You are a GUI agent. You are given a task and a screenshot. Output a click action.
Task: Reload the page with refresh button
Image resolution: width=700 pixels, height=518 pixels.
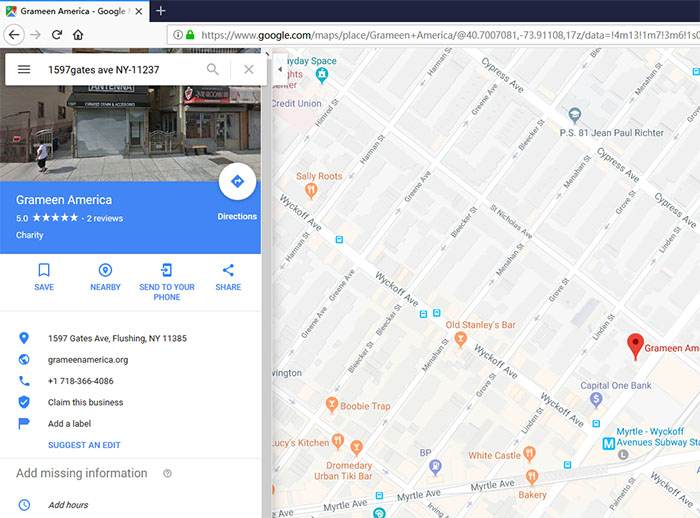pyautogui.click(x=57, y=34)
